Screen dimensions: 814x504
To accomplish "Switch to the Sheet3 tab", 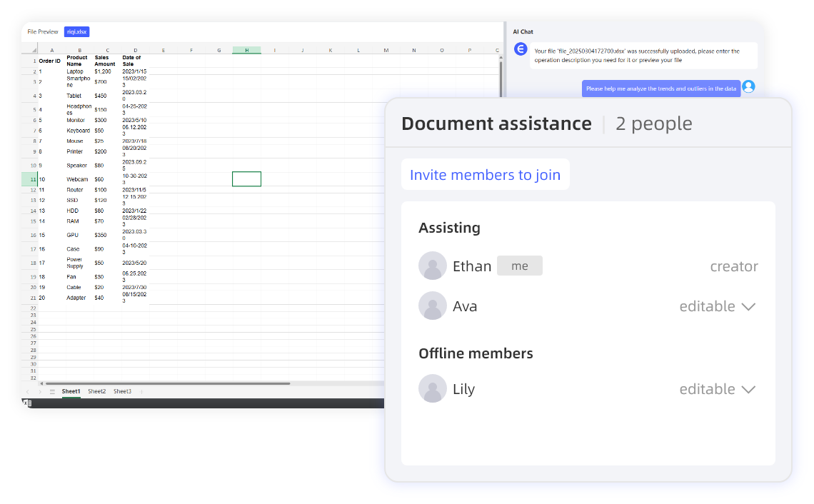I will coord(123,390).
